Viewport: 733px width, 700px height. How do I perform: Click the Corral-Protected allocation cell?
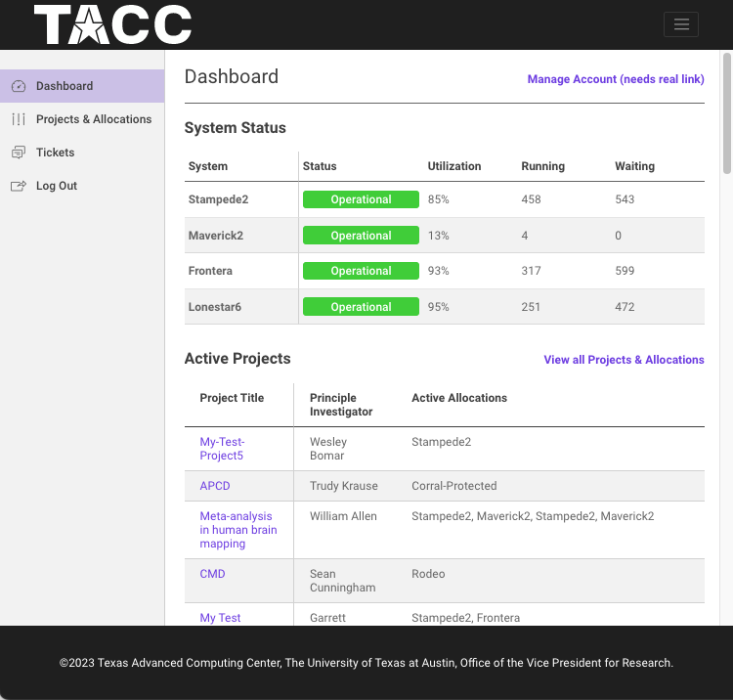[x=453, y=486]
